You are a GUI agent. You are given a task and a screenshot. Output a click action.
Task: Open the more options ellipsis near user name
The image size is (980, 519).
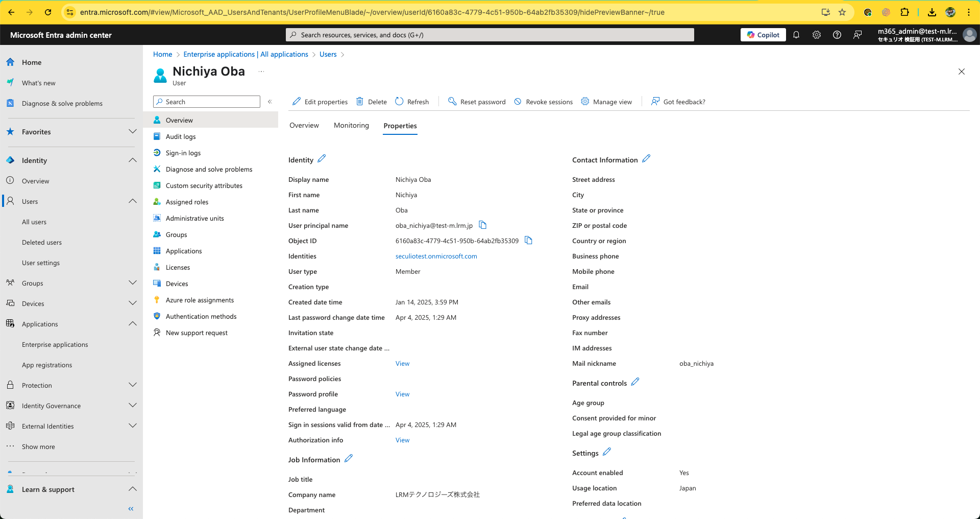(261, 72)
